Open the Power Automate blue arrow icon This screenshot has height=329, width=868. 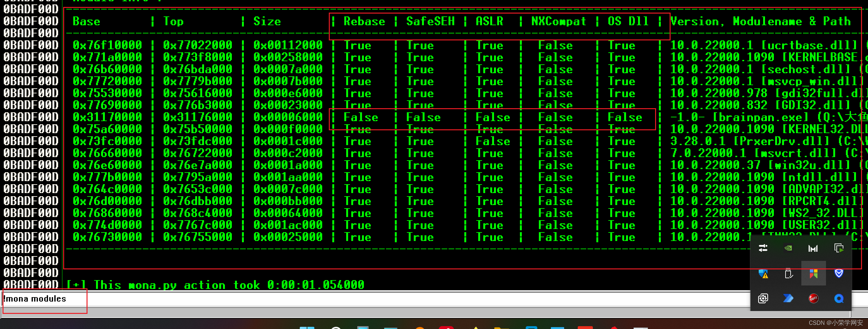(x=788, y=298)
